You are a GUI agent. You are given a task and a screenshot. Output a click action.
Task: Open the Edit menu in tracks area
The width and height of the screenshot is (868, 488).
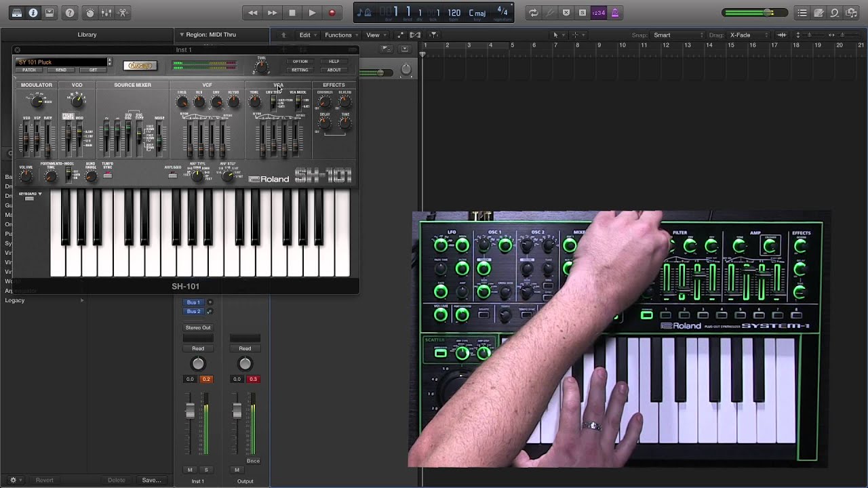pos(307,35)
